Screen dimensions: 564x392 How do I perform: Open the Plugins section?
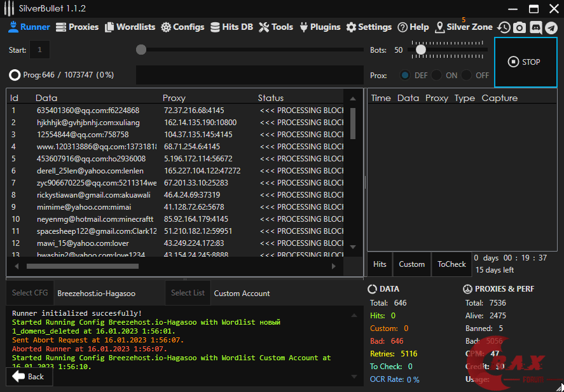(320, 27)
